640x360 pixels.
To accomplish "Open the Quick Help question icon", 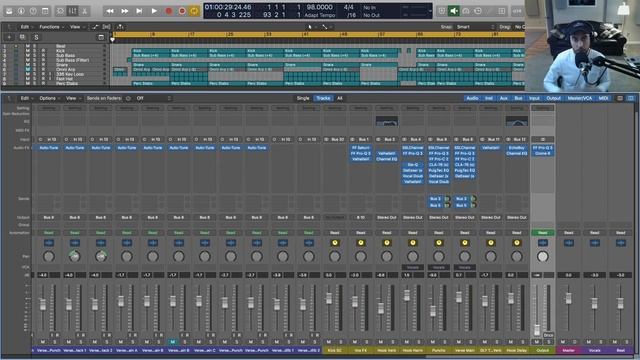I will (x=33, y=11).
